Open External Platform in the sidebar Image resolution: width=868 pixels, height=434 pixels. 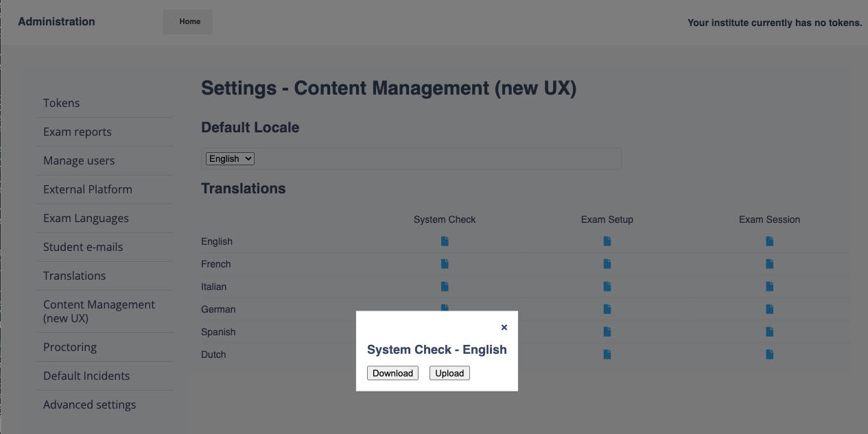(x=87, y=189)
